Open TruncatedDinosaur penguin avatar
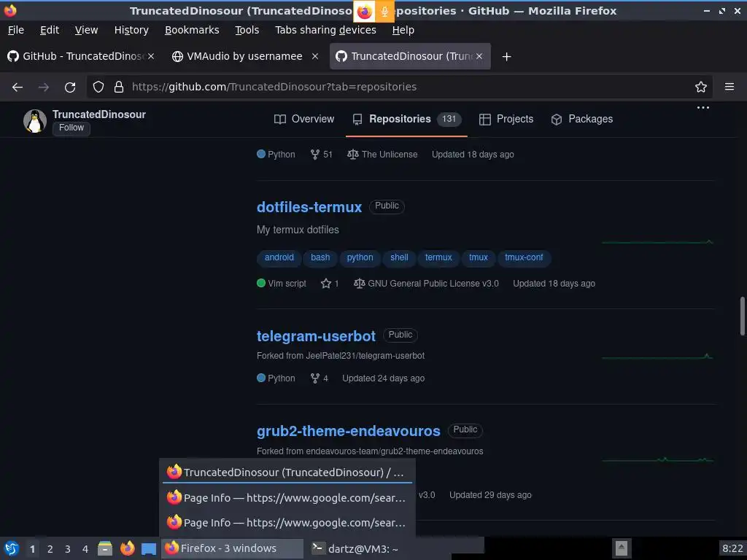The image size is (747, 560). point(35,121)
